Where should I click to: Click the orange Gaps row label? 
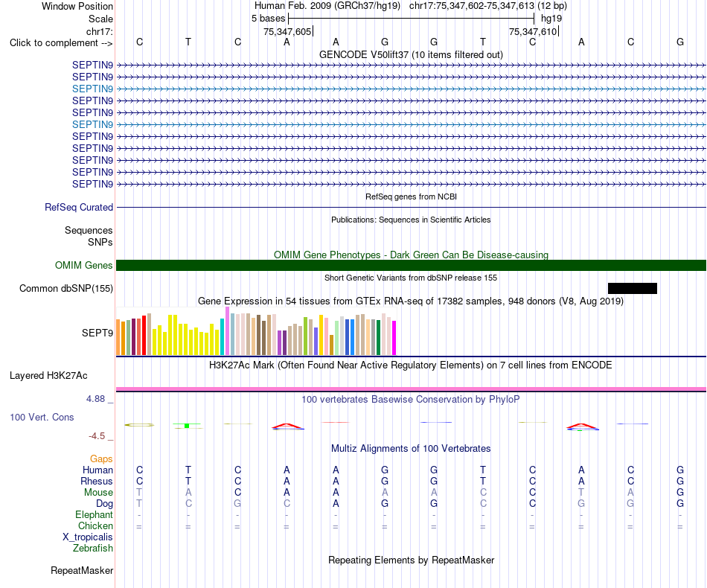[x=101, y=459]
